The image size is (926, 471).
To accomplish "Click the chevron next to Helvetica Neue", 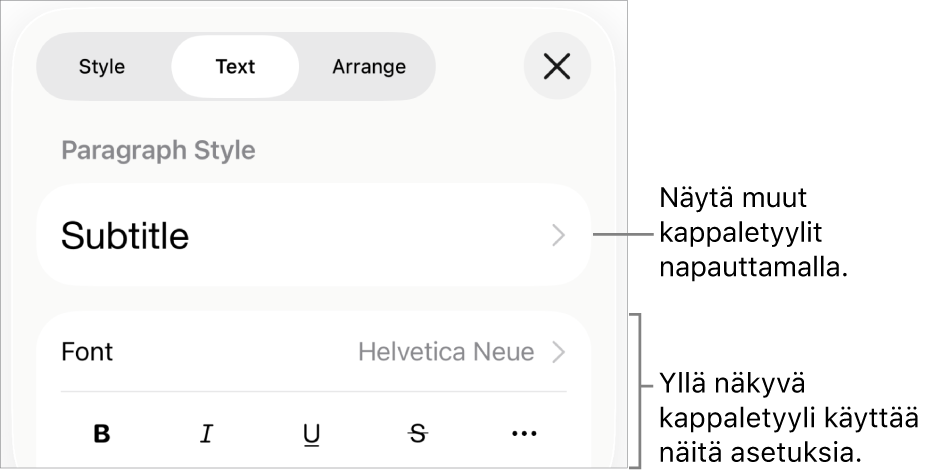I will [559, 352].
